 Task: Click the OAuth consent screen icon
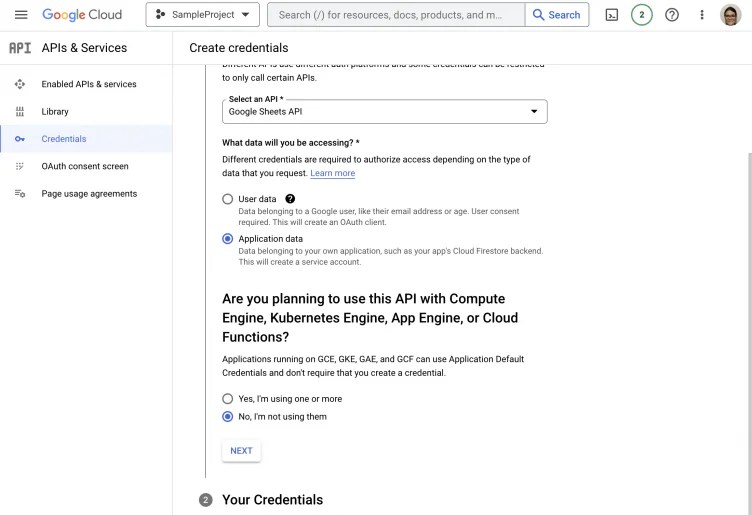point(20,166)
